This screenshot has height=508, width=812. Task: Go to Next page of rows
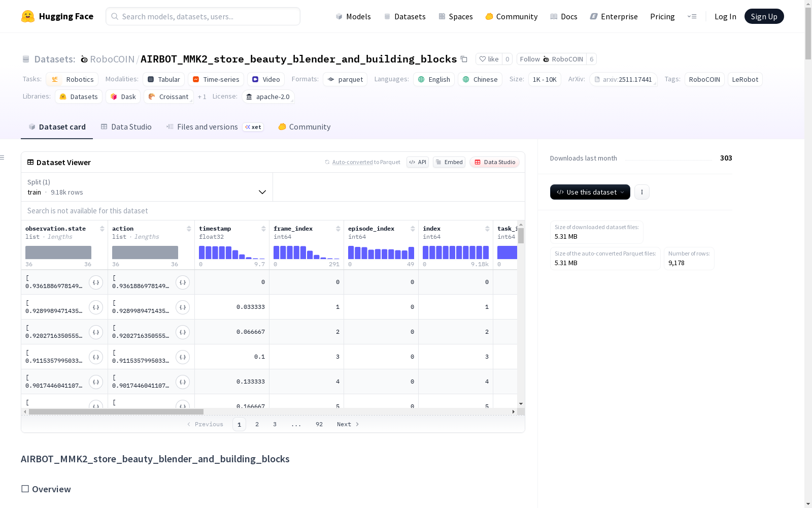tap(348, 424)
